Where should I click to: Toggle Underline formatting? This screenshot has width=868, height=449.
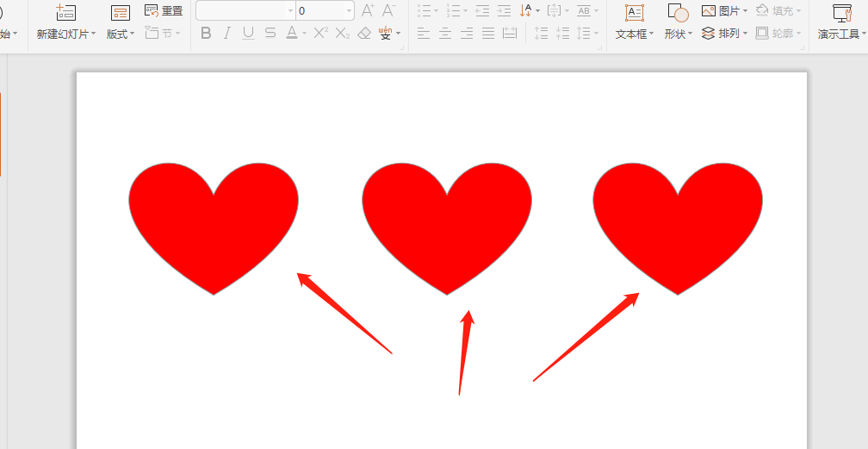(249, 34)
